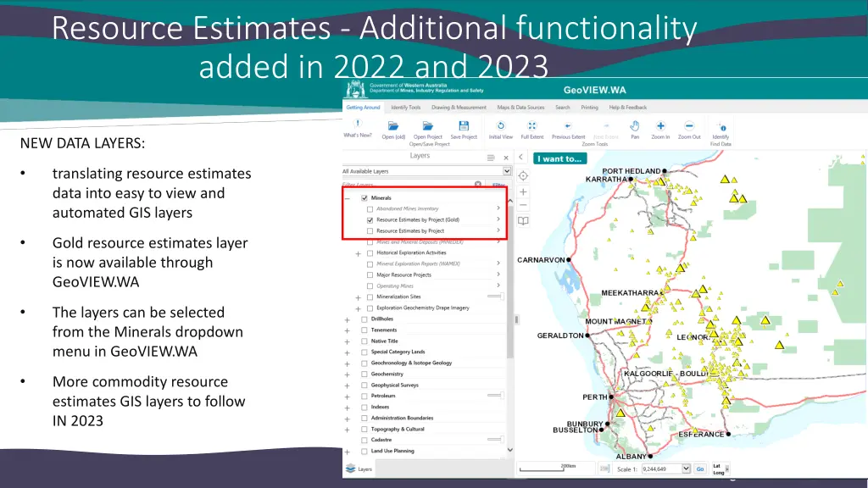The image size is (868, 488).
Task: Collapse side panel with left arrow
Action: (521, 158)
